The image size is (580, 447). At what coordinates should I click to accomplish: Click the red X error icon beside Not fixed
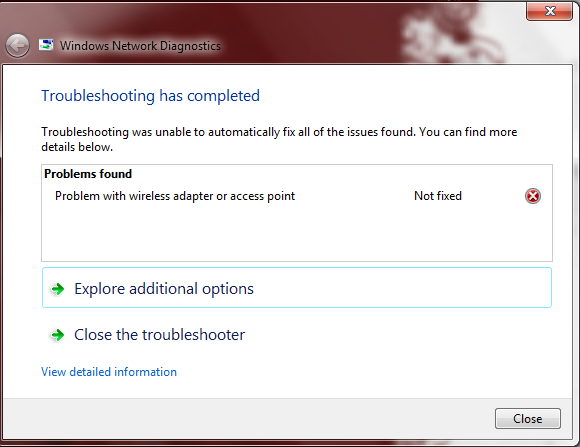[533, 196]
